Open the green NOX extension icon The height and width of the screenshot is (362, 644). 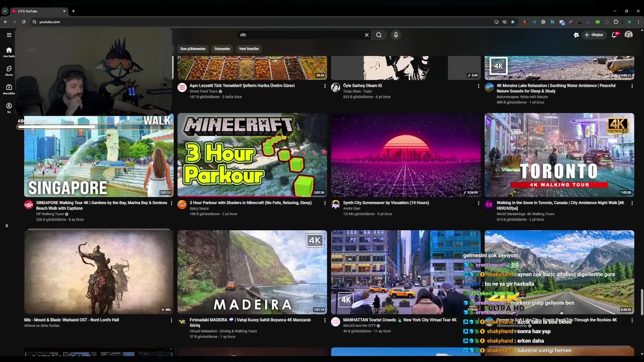[598, 22]
